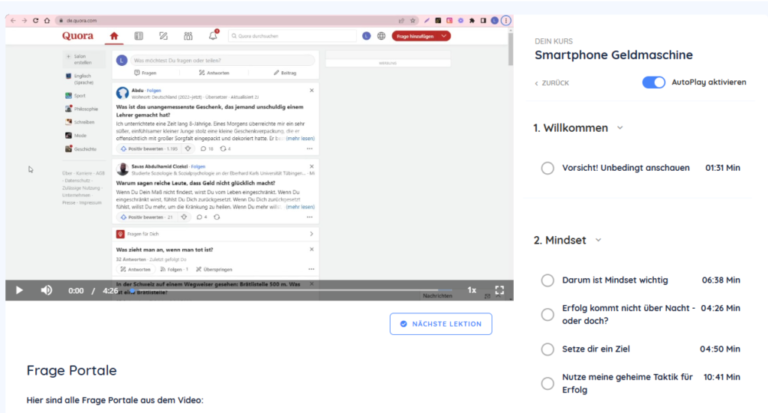Click the Quora home icon in video

tap(114, 36)
